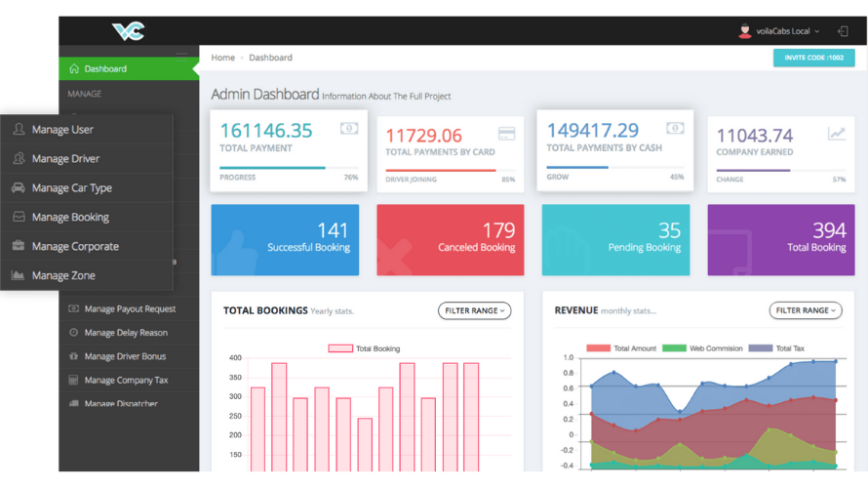Click the sidebar collapse hamburger icon
This screenshot has width=868, height=488.
[x=181, y=55]
